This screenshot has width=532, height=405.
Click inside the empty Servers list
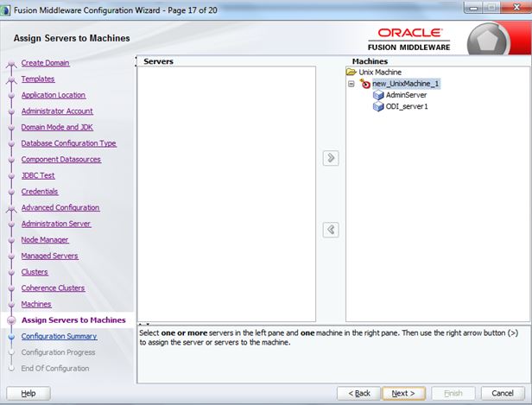(226, 194)
